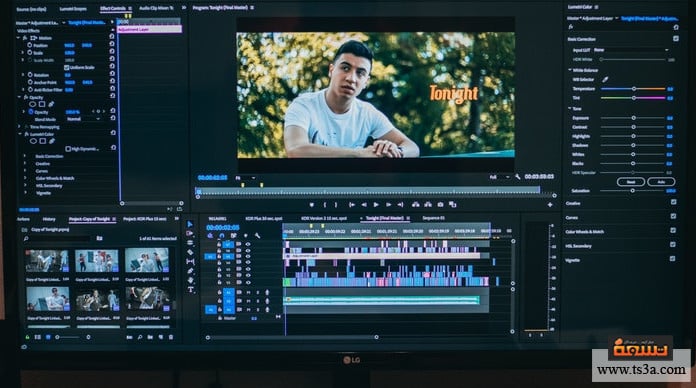Image resolution: width=696 pixels, height=388 pixels.
Task: Toggle the Creative section checkbox
Action: [673, 202]
